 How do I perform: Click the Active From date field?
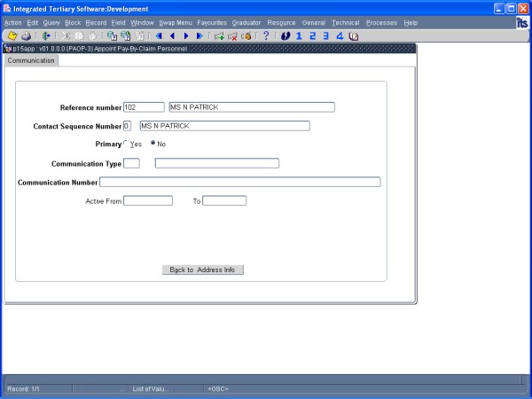[147, 201]
